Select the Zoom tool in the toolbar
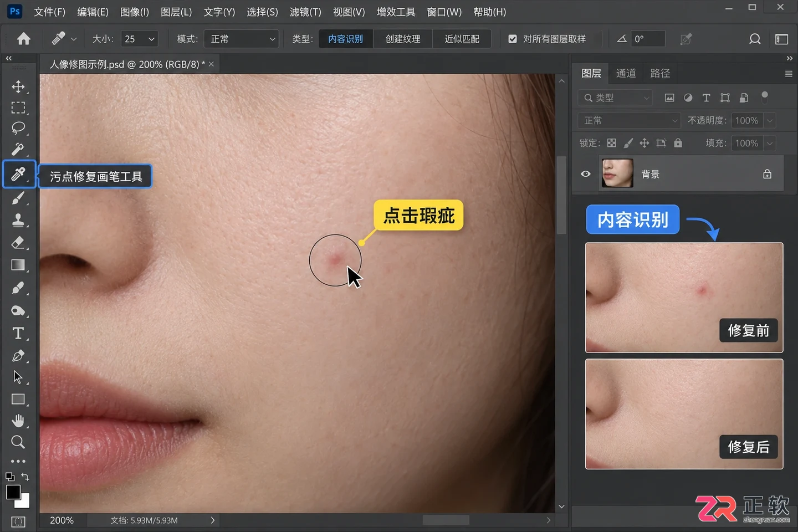 tap(18, 442)
